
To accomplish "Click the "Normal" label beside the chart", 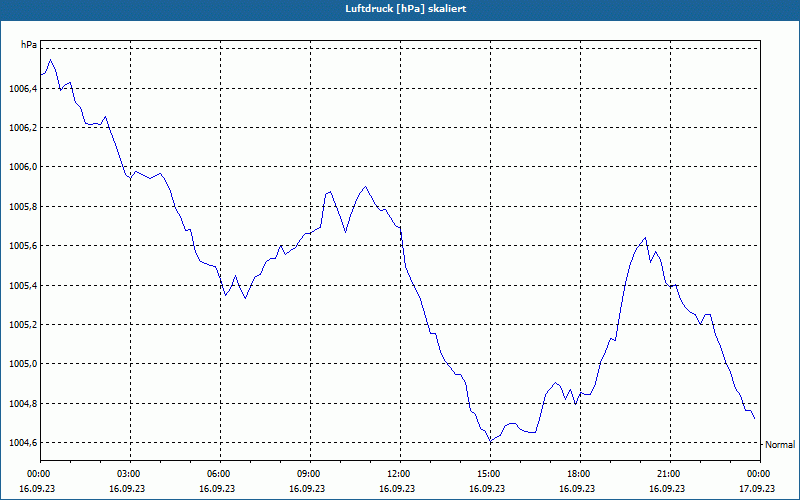I will point(780,445).
